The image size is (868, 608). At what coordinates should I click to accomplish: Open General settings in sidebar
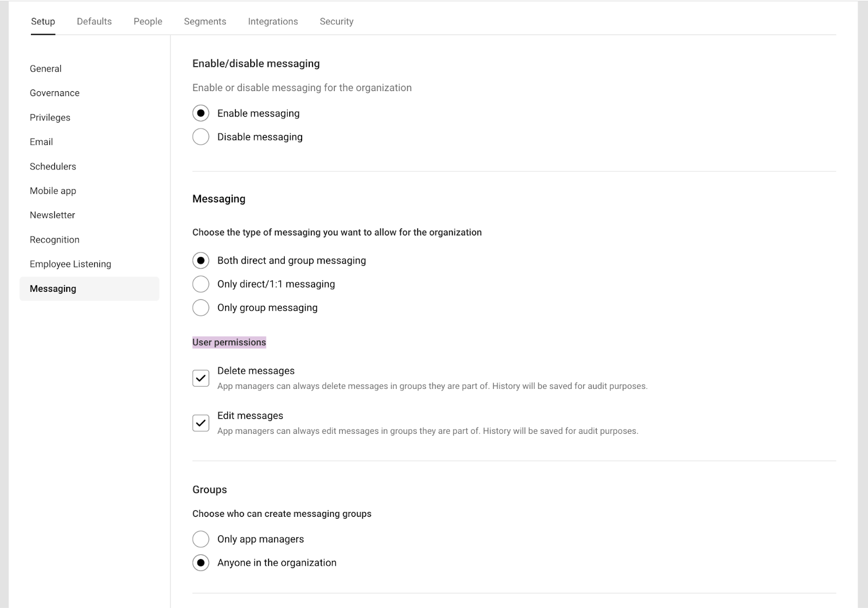pyautogui.click(x=46, y=69)
